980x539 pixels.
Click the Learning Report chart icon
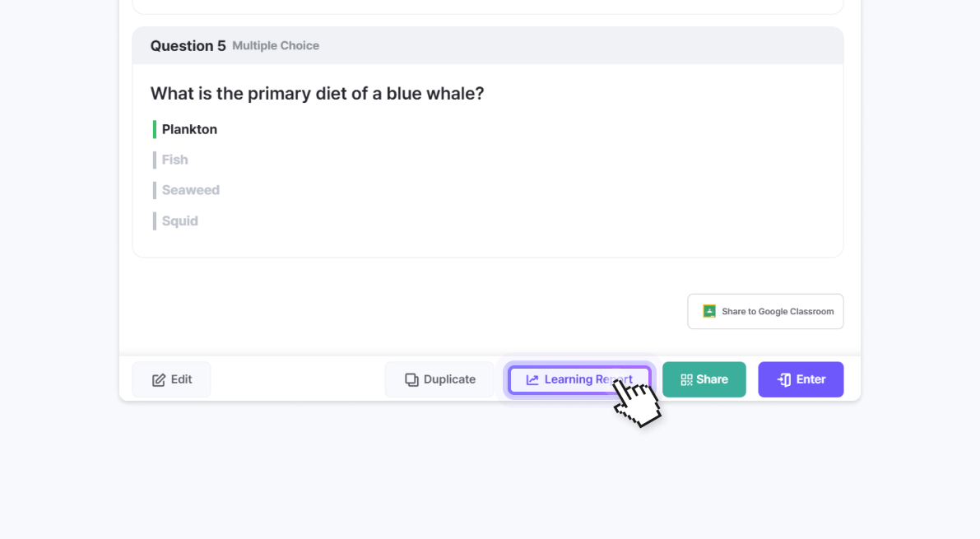pyautogui.click(x=532, y=380)
